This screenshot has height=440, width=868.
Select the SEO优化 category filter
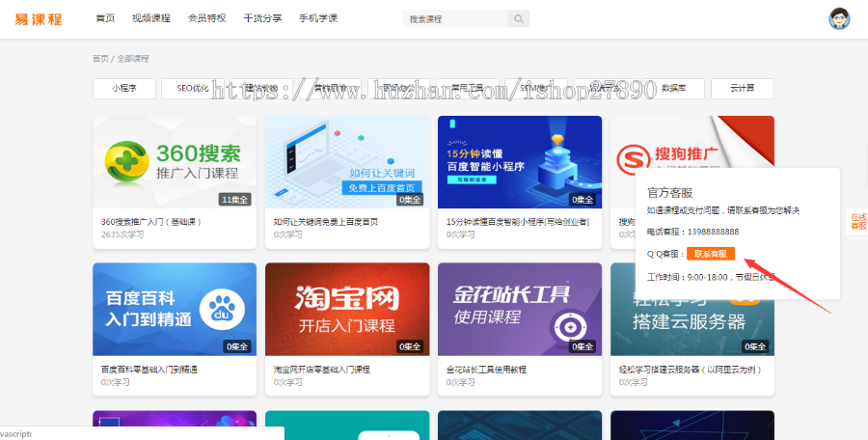192,89
